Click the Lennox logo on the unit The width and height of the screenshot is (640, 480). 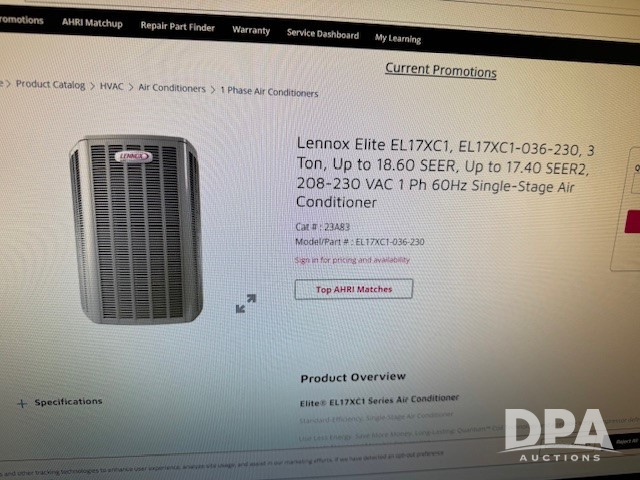133,156
